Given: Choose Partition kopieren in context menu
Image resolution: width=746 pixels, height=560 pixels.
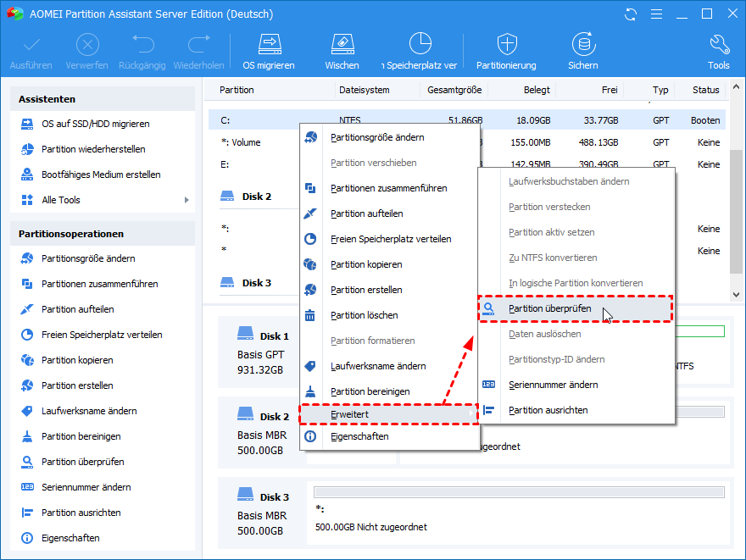Looking at the screenshot, I should 389,265.
